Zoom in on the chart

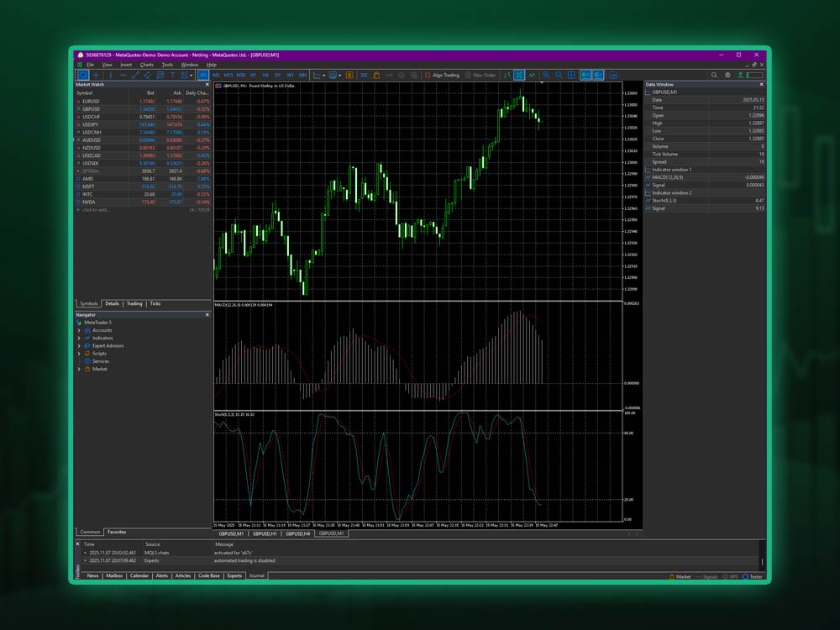546,75
